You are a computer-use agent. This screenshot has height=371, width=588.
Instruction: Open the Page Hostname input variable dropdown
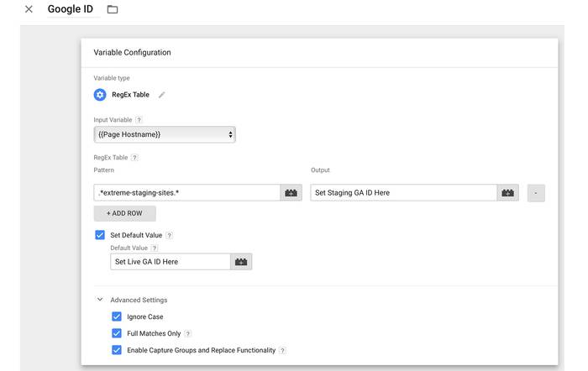pos(165,134)
